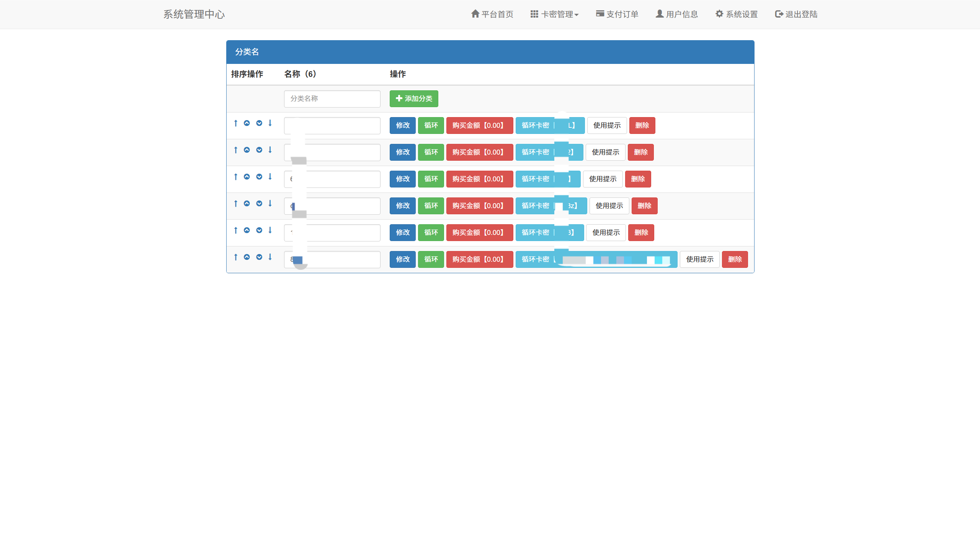Move to top the row whose name starts with 8
Viewport: 980px width, 551px height.
[236, 257]
